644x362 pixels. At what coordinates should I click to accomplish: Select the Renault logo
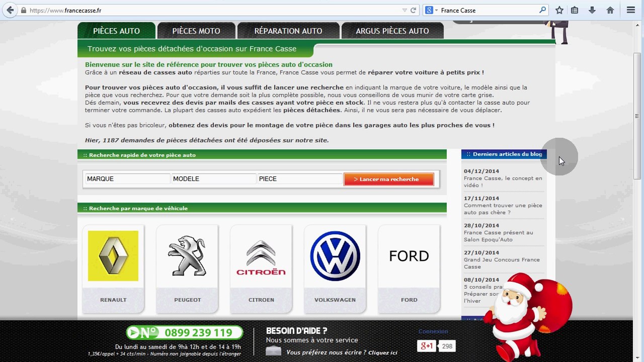[113, 256]
